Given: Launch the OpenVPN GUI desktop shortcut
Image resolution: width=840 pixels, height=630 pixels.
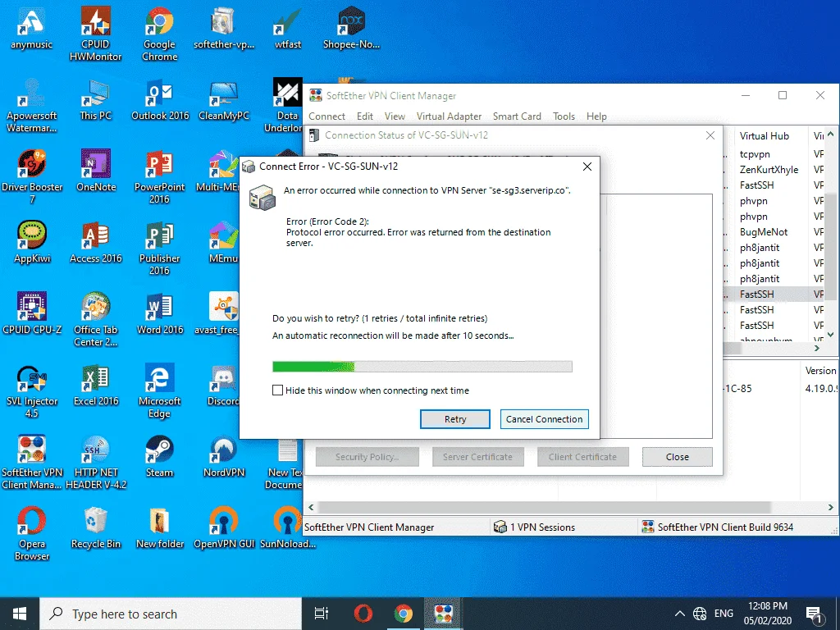Looking at the screenshot, I should (x=224, y=527).
